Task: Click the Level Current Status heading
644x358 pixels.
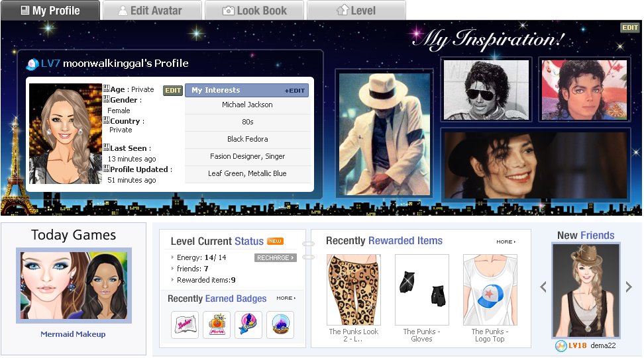Action: pyautogui.click(x=217, y=241)
